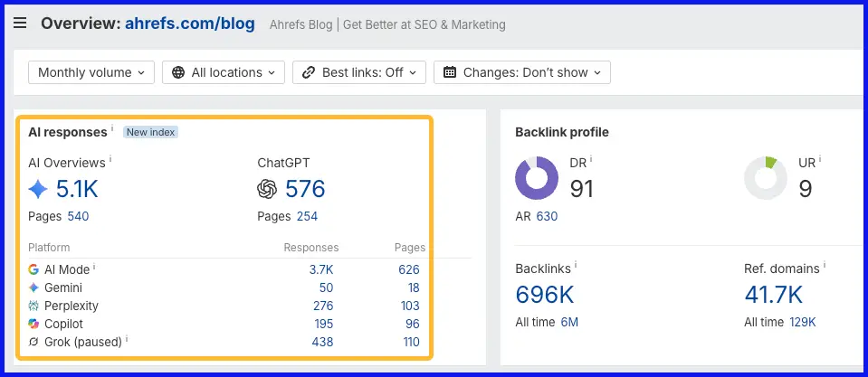The height and width of the screenshot is (377, 868).
Task: Open Ref. domains All time 129K link
Action: pyautogui.click(x=803, y=322)
